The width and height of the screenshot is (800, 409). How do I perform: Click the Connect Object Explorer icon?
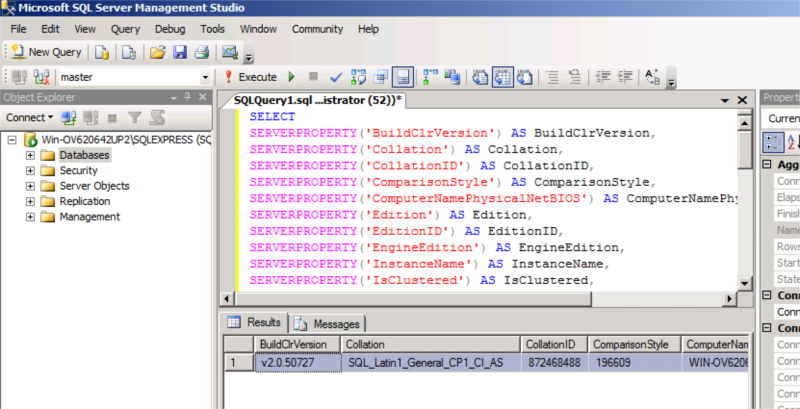pos(68,117)
